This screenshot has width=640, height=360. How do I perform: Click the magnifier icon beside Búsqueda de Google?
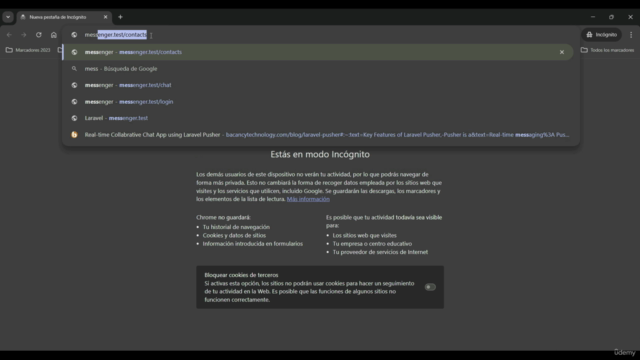point(74,69)
